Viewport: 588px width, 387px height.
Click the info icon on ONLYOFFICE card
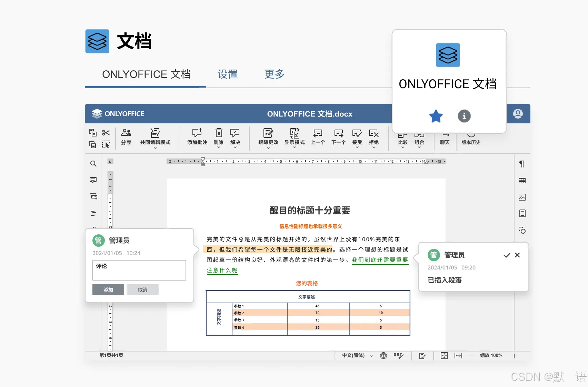pos(464,116)
